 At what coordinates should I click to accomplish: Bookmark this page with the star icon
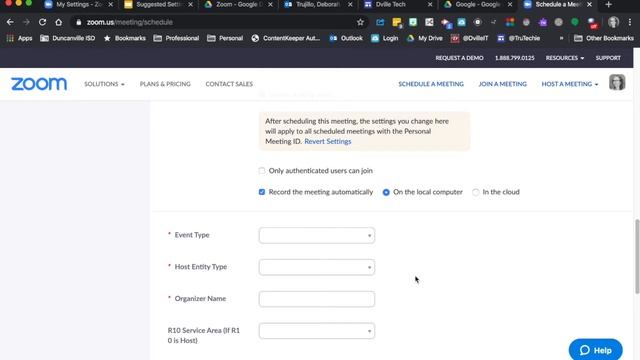[360, 22]
